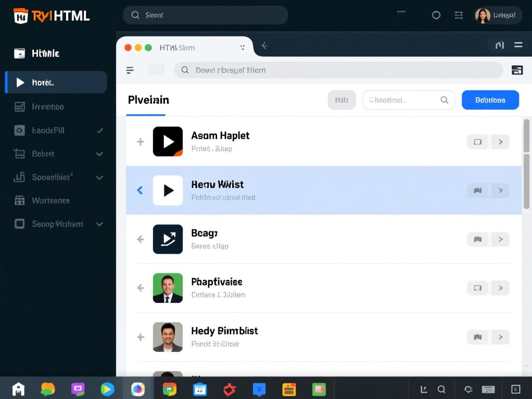This screenshot has height=399, width=532.
Task: Toggle the flag button on Heau Wiist row
Action: 478,190
